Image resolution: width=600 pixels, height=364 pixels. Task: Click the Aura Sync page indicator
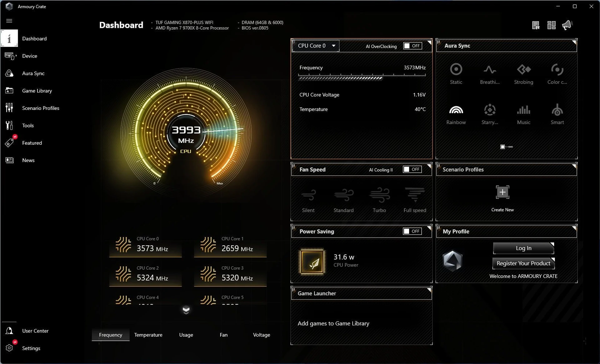507,147
